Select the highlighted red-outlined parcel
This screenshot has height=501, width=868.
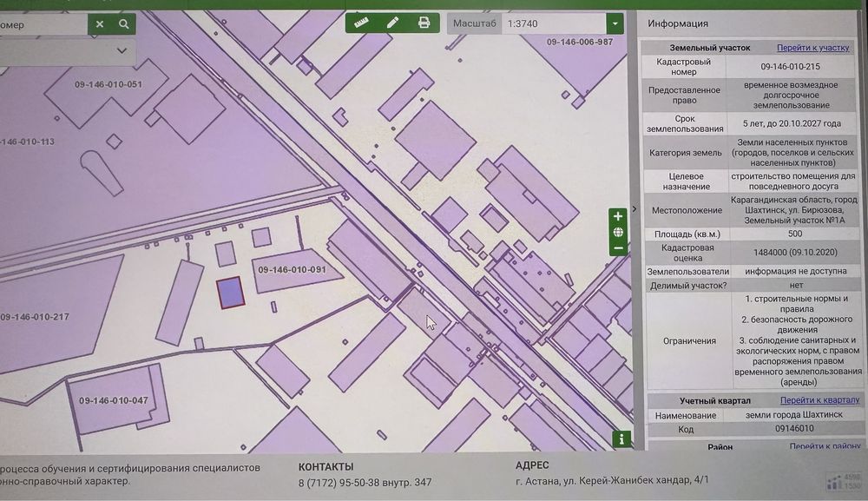pos(230,293)
